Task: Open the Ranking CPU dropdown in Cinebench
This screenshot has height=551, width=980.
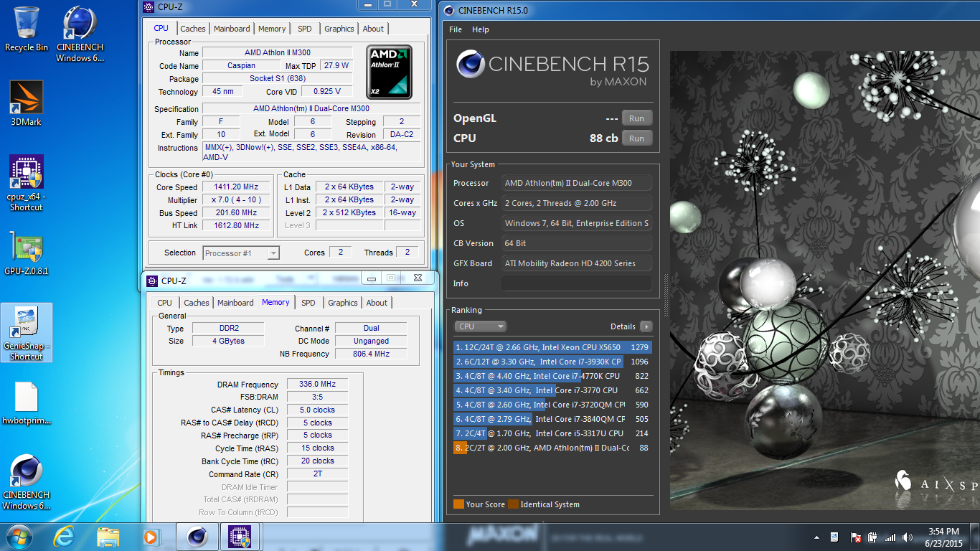Action: tap(480, 326)
